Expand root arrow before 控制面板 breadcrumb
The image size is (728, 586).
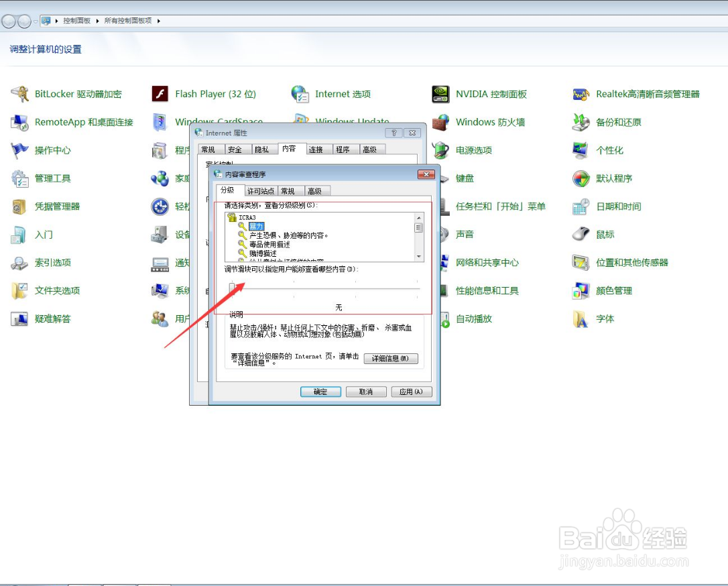pyautogui.click(x=56, y=21)
